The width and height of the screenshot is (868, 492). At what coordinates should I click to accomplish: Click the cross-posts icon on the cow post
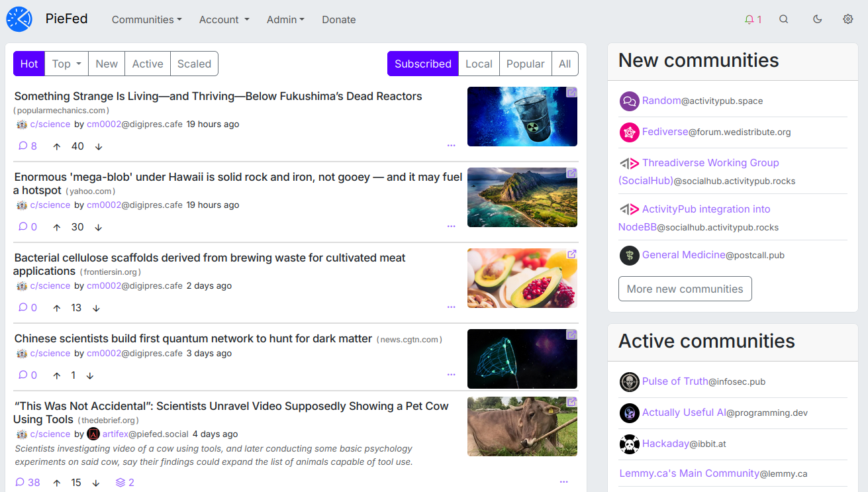[125, 482]
